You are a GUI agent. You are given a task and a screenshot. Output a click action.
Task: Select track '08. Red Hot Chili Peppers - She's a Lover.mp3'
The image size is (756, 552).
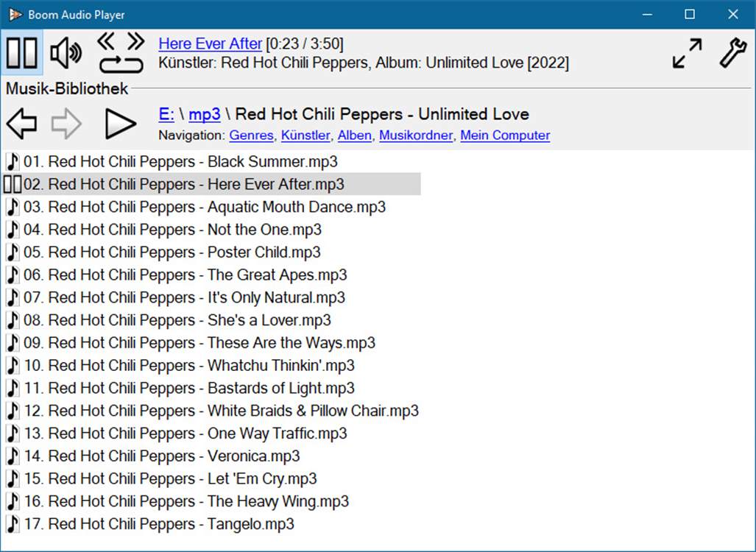(x=177, y=320)
